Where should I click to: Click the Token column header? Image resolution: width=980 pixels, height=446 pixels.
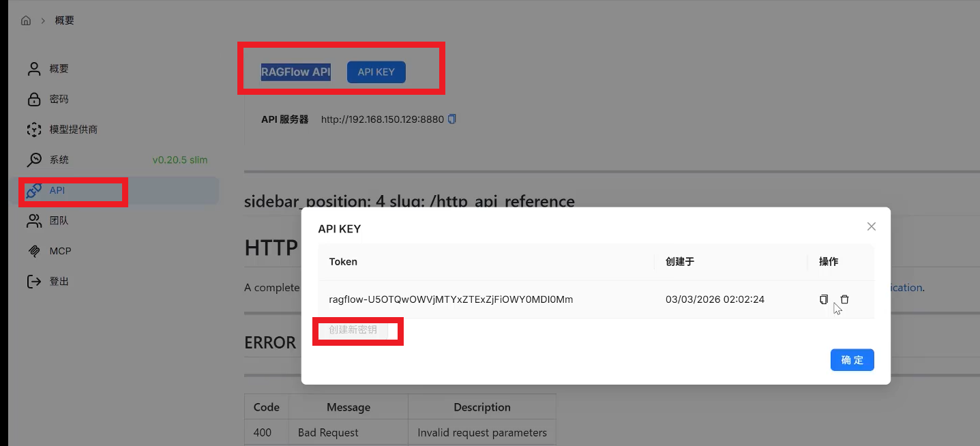click(x=343, y=262)
